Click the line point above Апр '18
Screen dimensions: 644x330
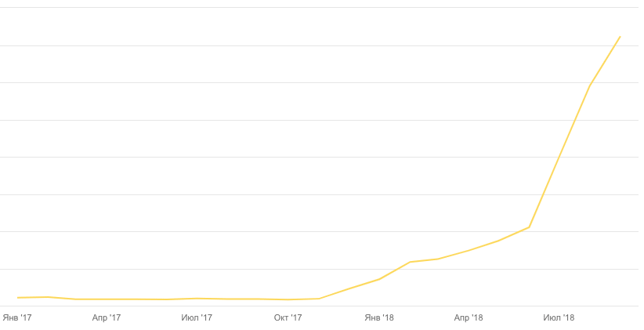(x=469, y=251)
